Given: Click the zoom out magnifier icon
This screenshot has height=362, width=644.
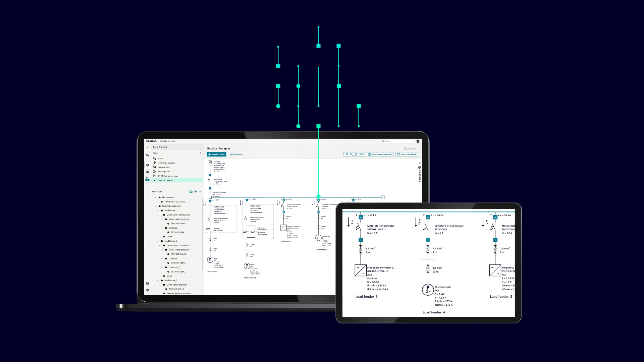Looking at the screenshot, I should coord(351,155).
